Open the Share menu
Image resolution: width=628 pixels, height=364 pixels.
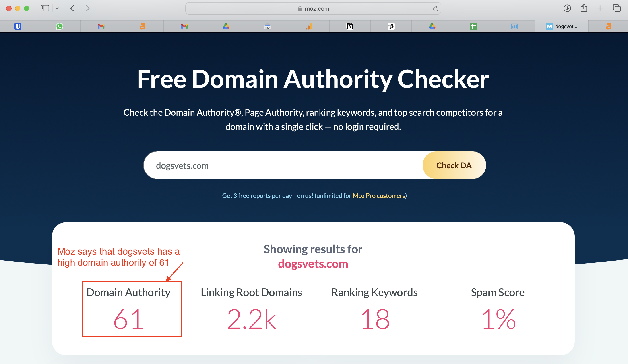click(x=584, y=8)
